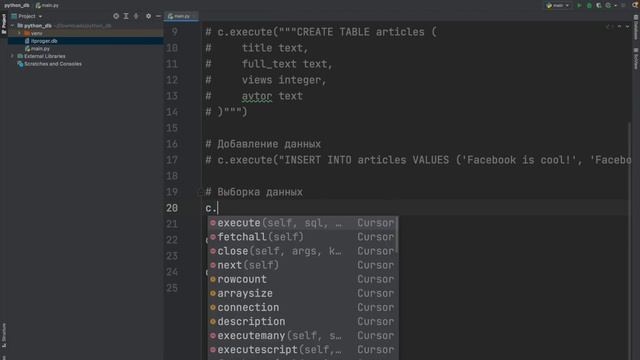Open Search Everywhere magnifier icon
Screen dimensions: 640x360
point(636,5)
